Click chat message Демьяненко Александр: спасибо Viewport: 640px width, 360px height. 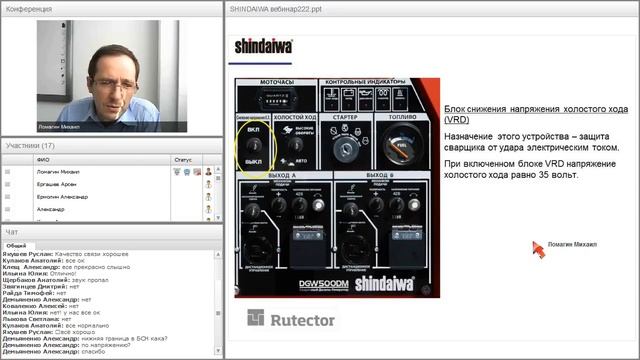(x=54, y=352)
